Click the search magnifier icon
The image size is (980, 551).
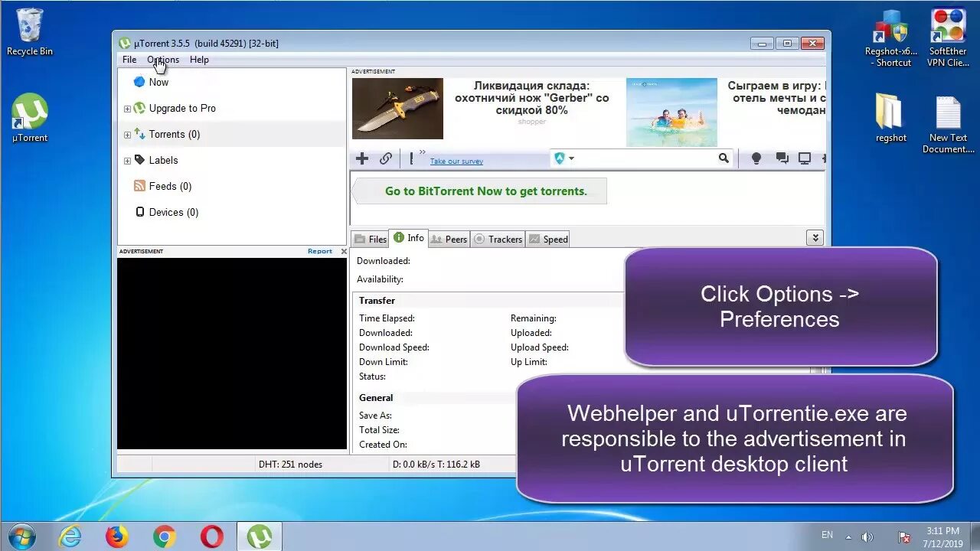(x=724, y=158)
